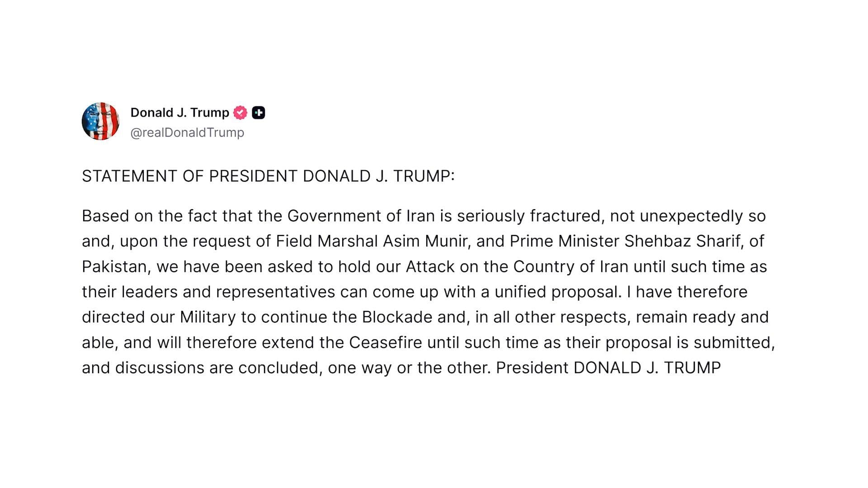Click the word 'Military' in the post
868x488 pixels.
click(208, 317)
